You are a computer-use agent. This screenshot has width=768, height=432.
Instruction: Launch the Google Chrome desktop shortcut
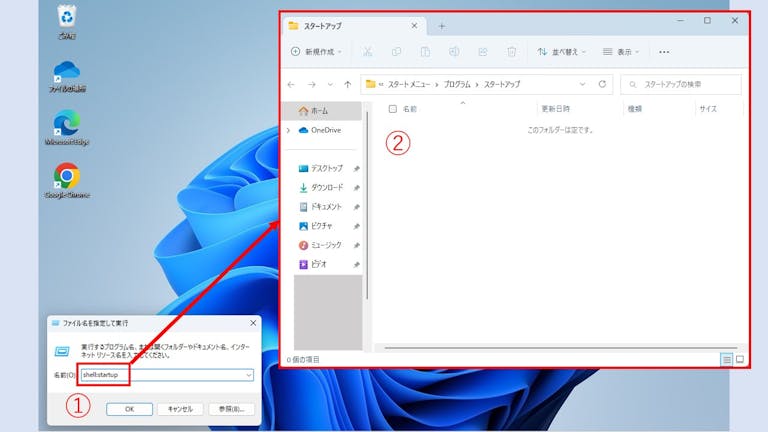click(x=67, y=181)
